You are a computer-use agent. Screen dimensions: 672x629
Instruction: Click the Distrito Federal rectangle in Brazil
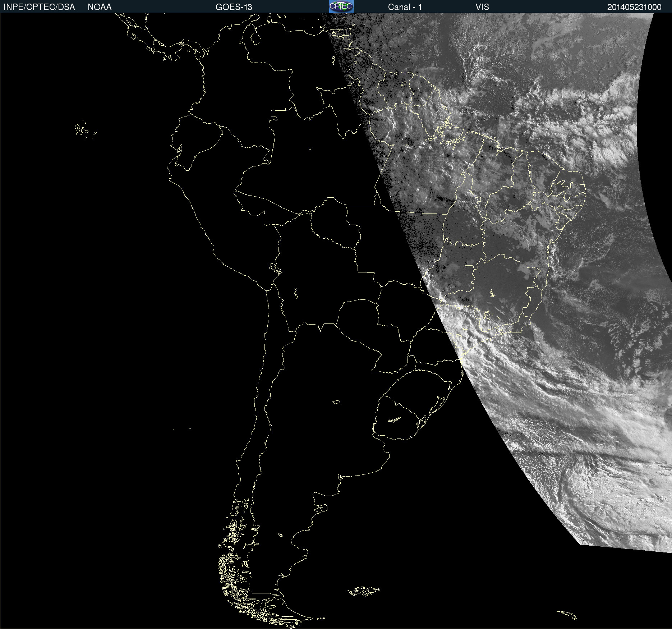pyautogui.click(x=469, y=267)
